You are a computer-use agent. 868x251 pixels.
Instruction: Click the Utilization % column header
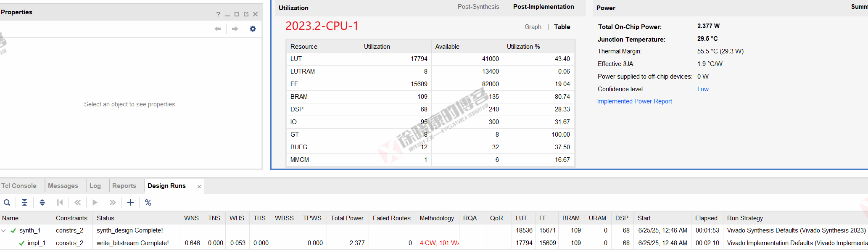point(538,47)
